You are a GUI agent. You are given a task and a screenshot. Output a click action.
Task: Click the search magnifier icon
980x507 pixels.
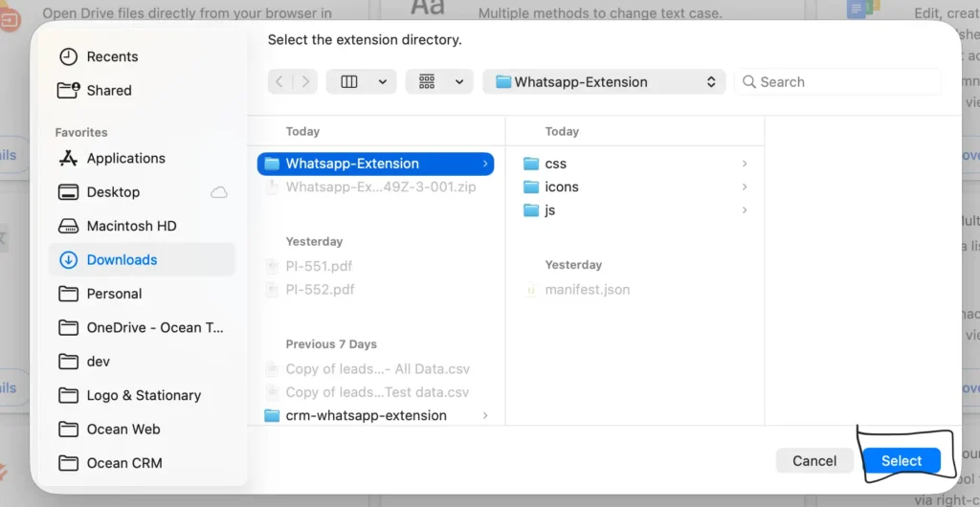[748, 82]
